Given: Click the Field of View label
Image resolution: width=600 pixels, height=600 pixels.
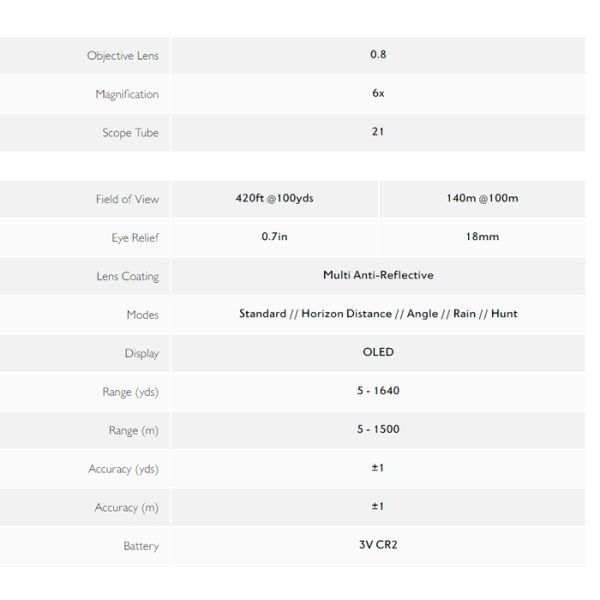Looking at the screenshot, I should coord(127,199).
